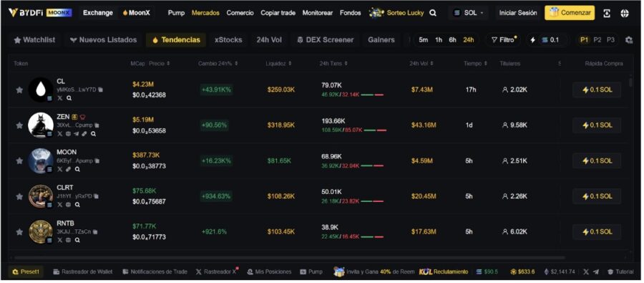
Task: Open the Copiar trade menu
Action: point(278,13)
